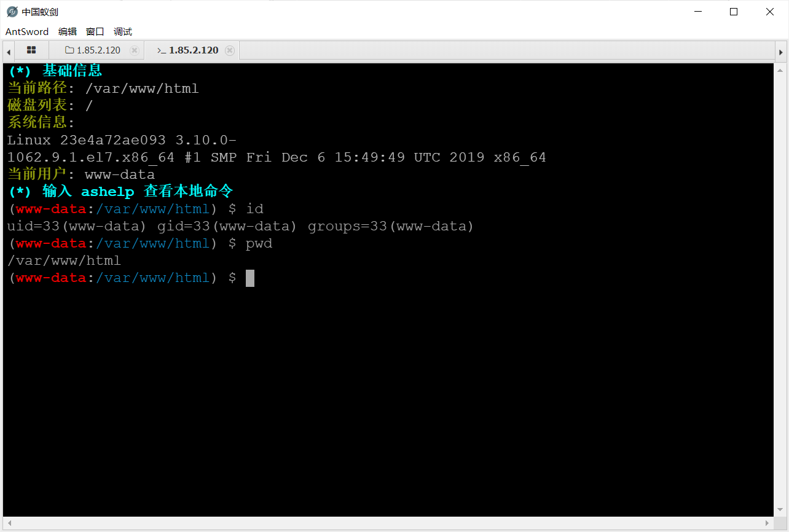Click the vertical scrollbar track
The width and height of the screenshot is (789, 532).
click(x=780, y=289)
